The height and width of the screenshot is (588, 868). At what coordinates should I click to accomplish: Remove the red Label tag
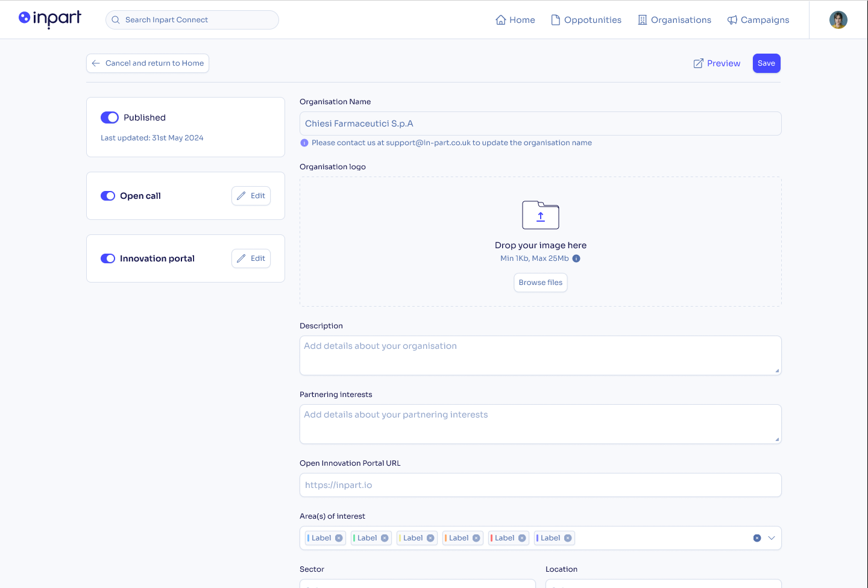[522, 538]
